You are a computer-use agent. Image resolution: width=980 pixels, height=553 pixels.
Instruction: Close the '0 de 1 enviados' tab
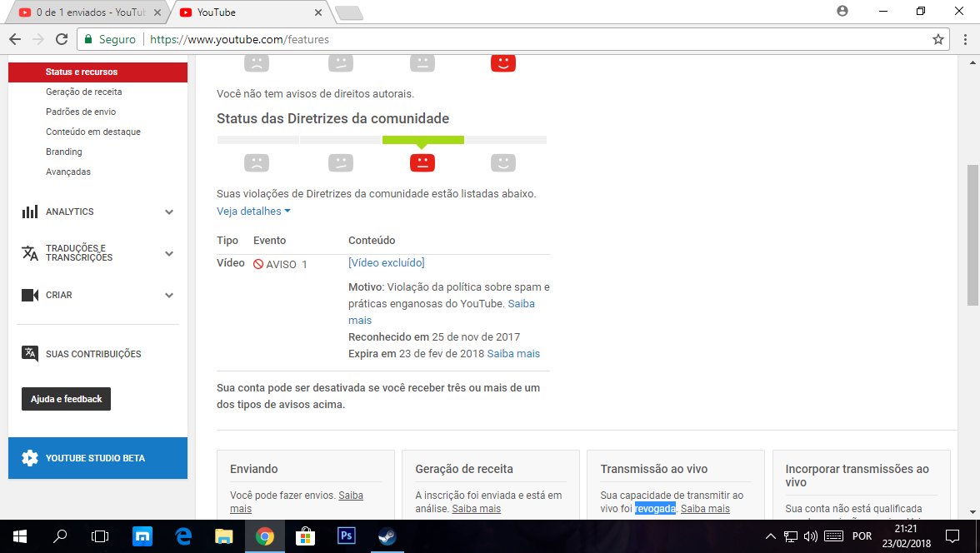pos(157,12)
